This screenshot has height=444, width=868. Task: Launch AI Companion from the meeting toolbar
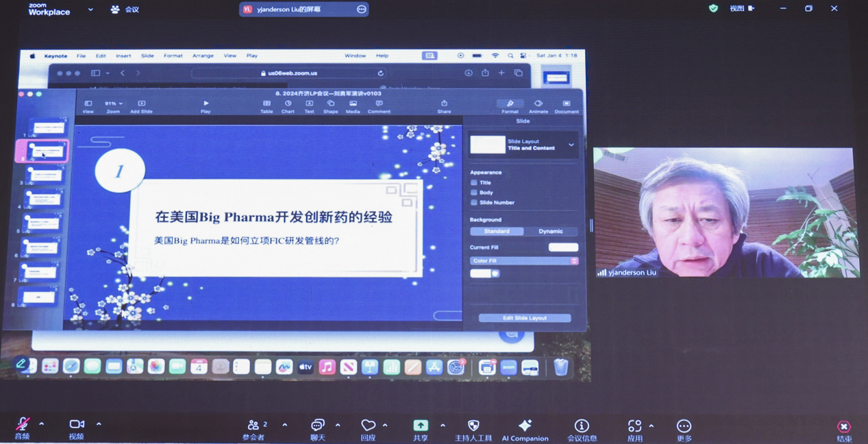(525, 425)
